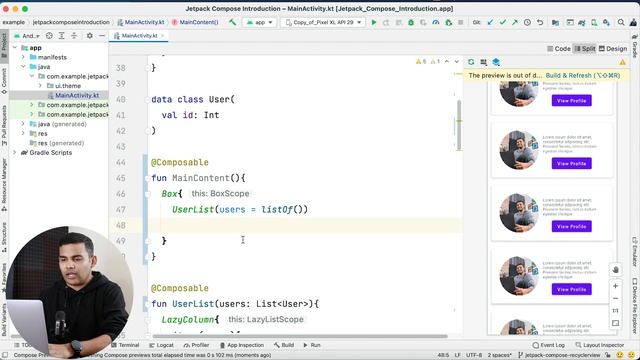640x360 pixels.
Task: Open the Android project view dropdown
Action: point(27,36)
